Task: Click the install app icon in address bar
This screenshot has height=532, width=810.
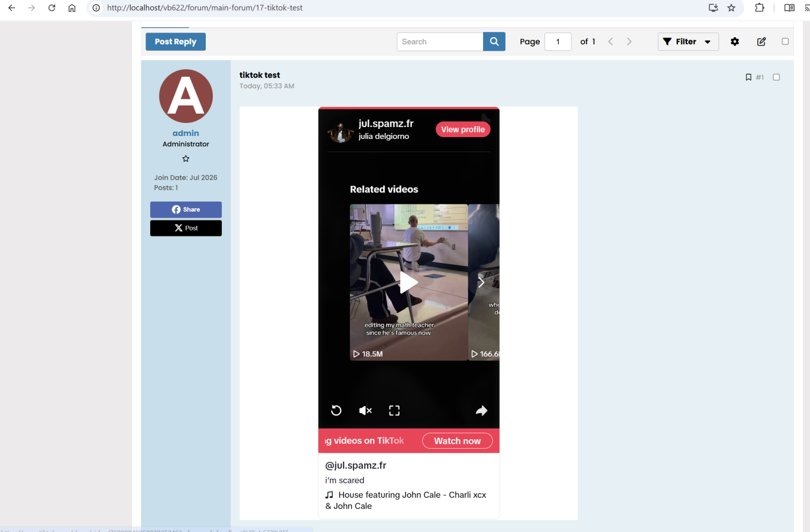Action: tap(714, 8)
